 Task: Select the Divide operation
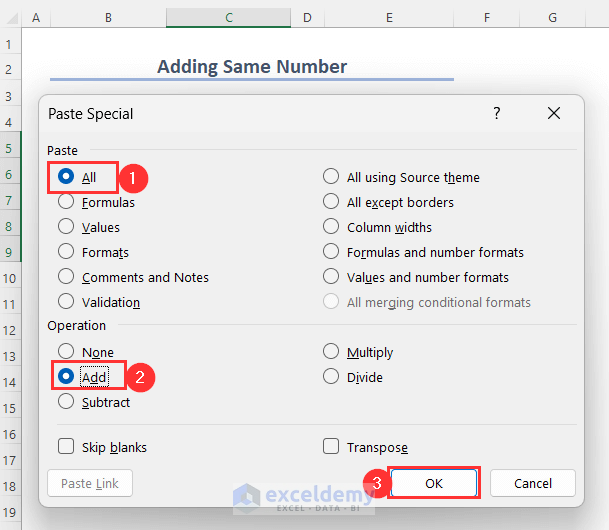[x=331, y=377]
